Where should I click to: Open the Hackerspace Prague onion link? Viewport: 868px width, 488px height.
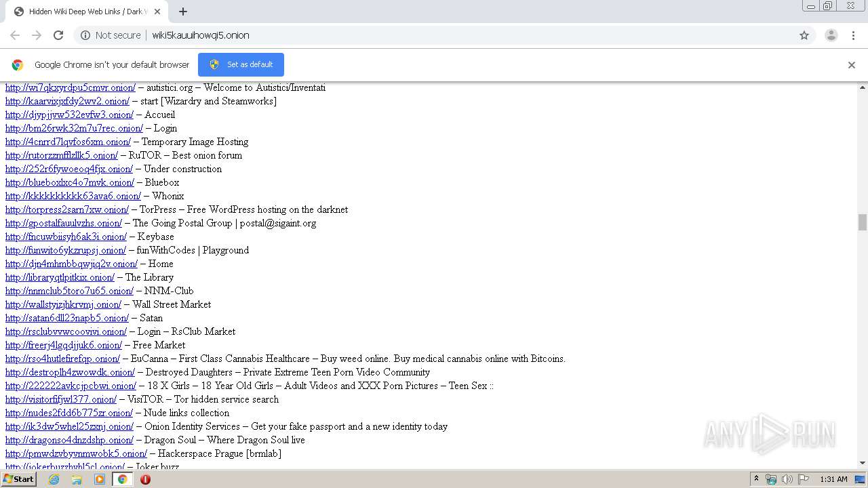(x=76, y=453)
